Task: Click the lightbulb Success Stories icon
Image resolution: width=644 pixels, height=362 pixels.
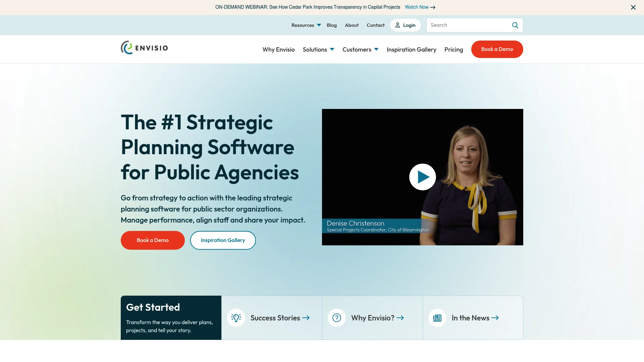Action: (x=236, y=318)
